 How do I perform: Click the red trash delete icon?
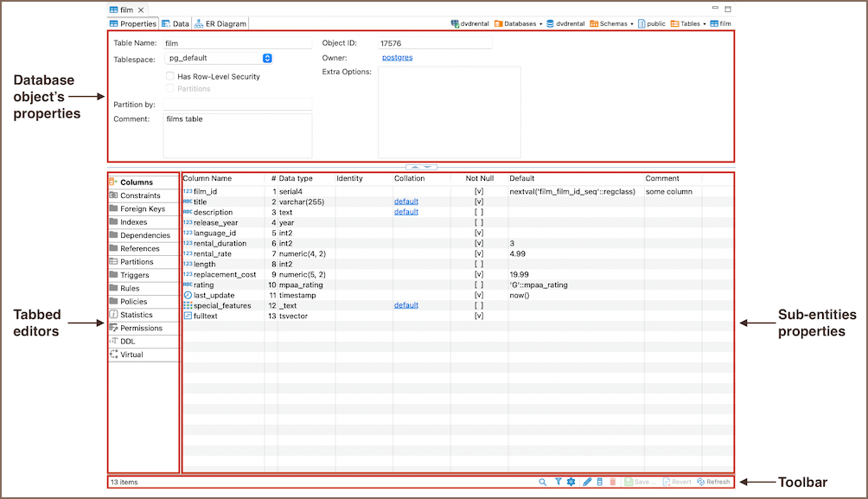613,482
